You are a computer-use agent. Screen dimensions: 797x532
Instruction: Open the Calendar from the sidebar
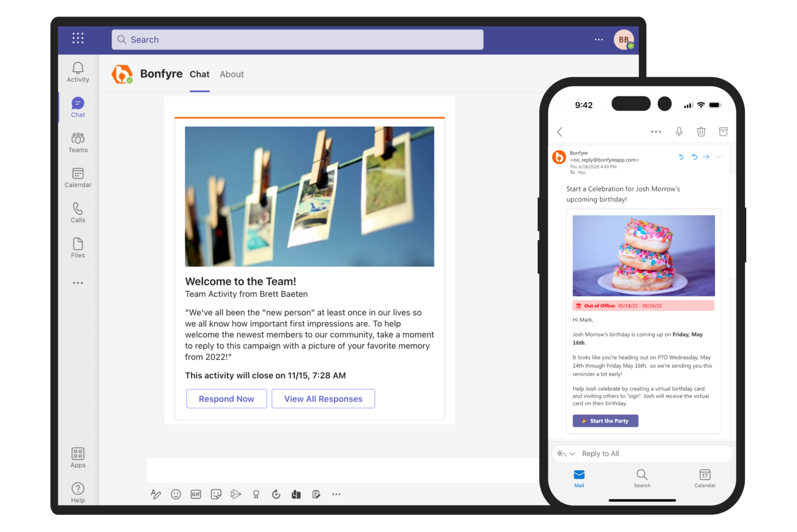tap(77, 177)
